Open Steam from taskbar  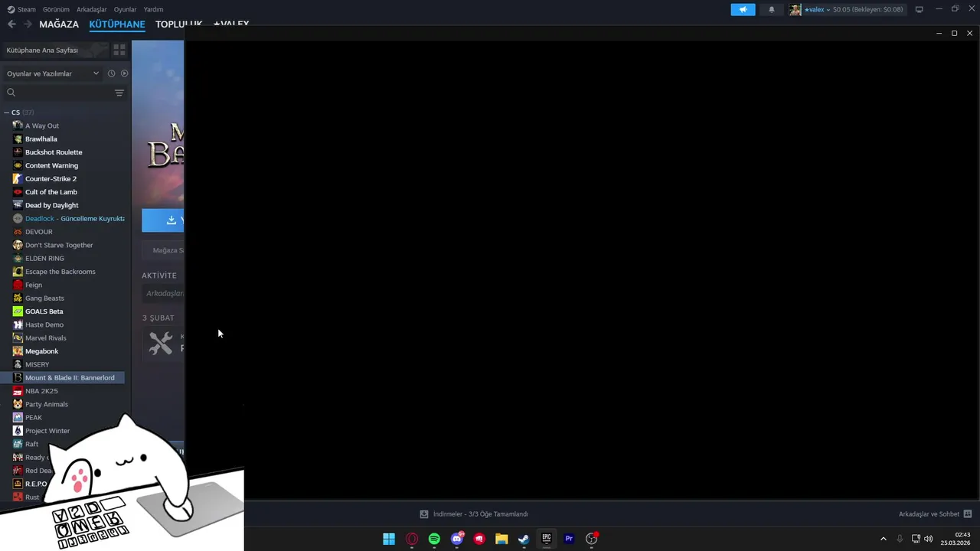524,539
